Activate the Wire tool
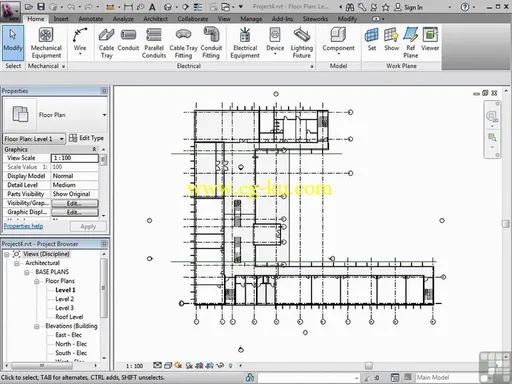The image size is (512, 384). pos(80,42)
